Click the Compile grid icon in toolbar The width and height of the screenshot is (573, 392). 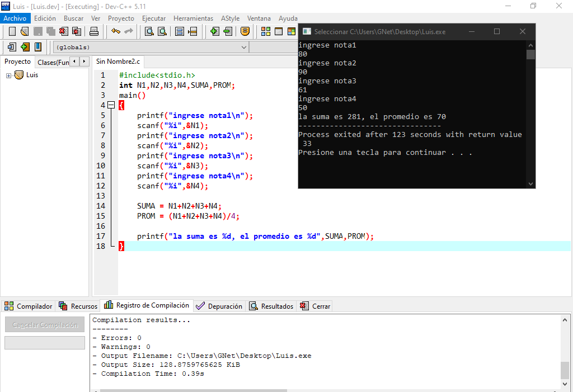tap(266, 31)
